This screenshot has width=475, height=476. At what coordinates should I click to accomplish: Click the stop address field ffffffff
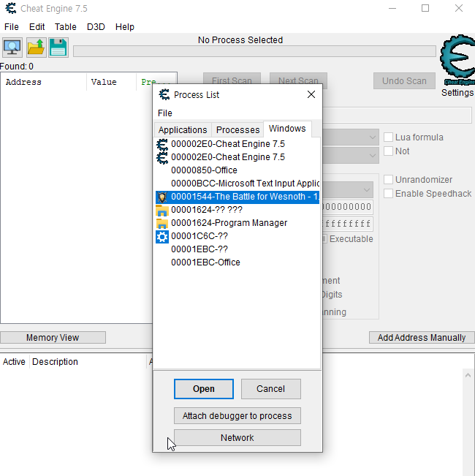[x=348, y=224]
